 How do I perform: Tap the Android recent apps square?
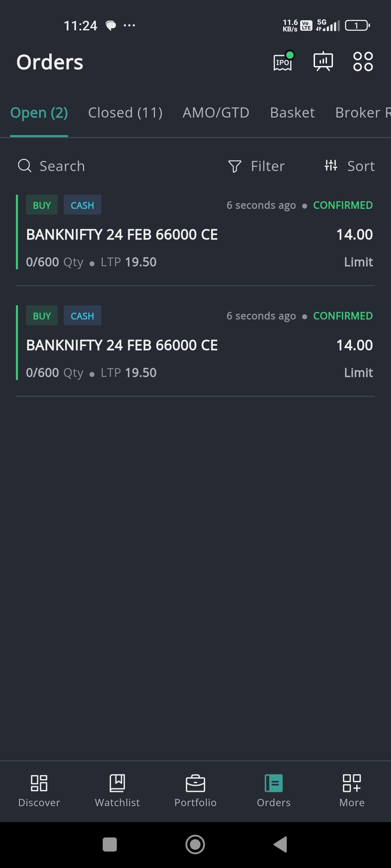coord(110,845)
